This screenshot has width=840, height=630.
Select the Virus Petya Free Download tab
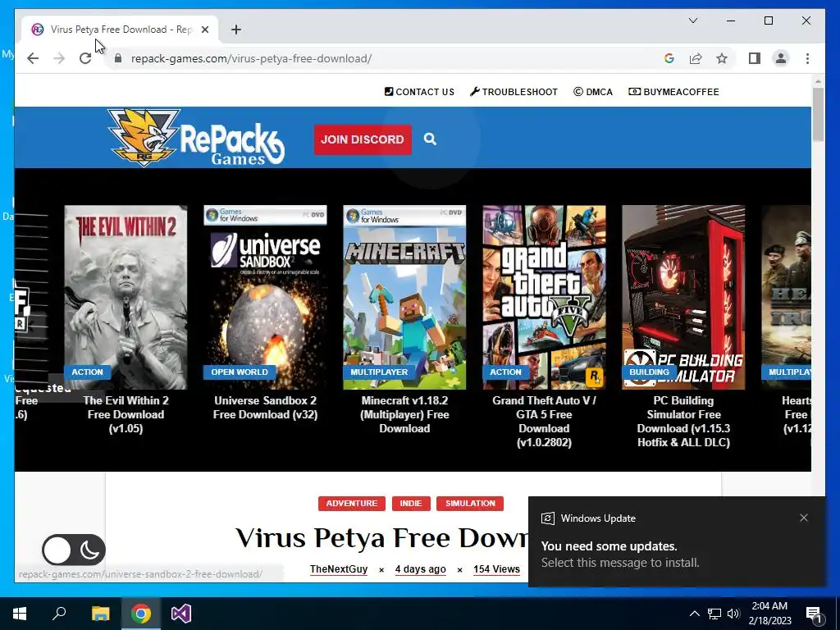pyautogui.click(x=121, y=30)
